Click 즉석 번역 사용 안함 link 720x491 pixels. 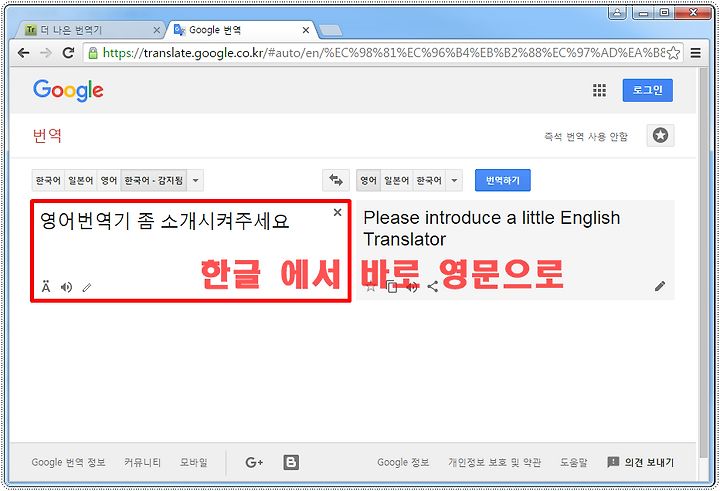pos(586,136)
